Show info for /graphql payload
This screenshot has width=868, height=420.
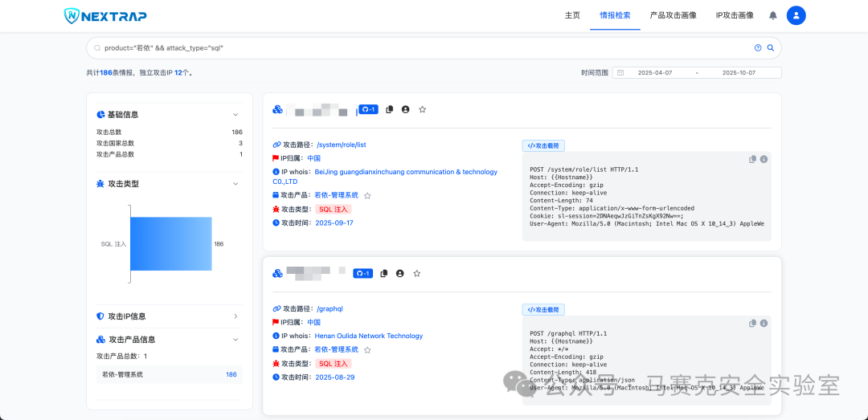[764, 323]
